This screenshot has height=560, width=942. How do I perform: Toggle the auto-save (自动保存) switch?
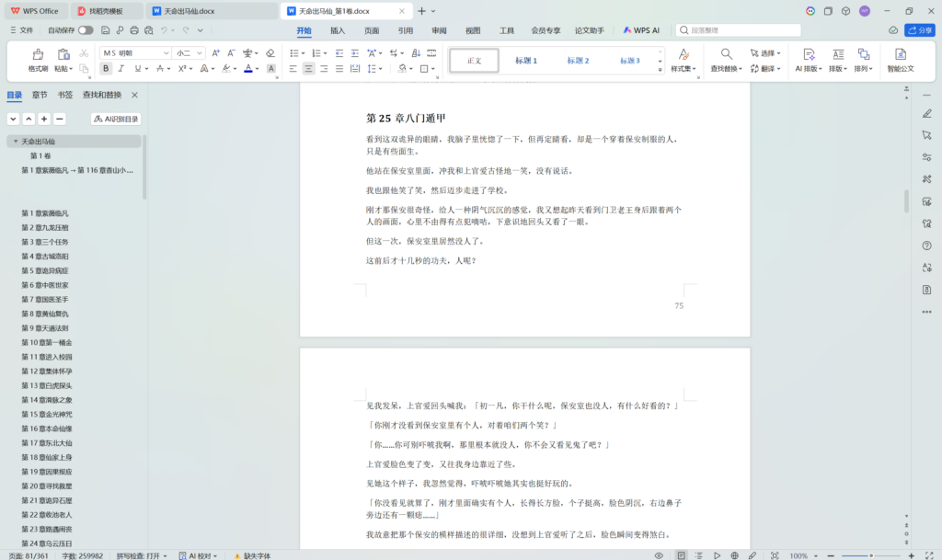coord(85,30)
